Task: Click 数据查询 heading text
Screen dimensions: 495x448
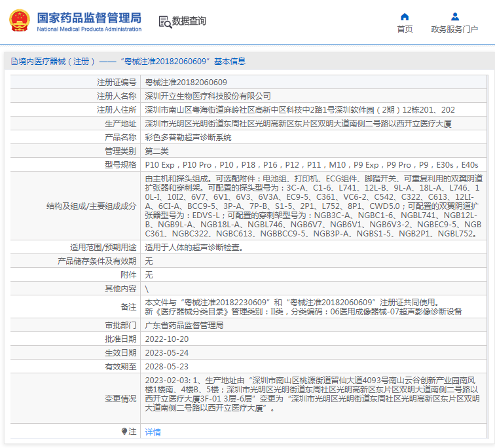Action: (189, 21)
